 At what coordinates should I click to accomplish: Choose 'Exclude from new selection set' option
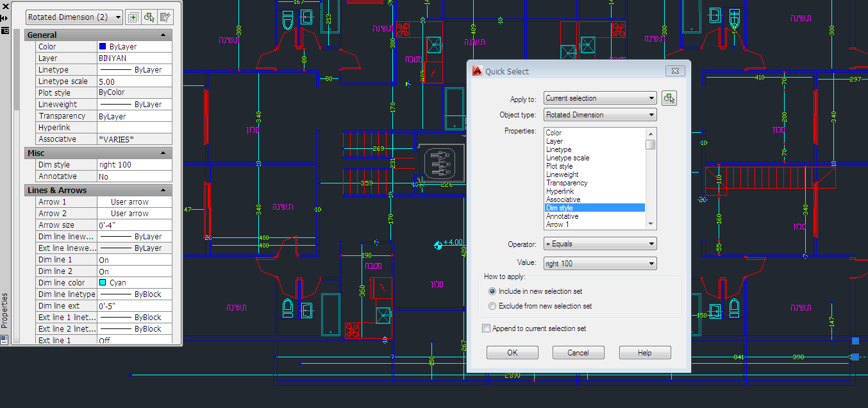point(492,306)
